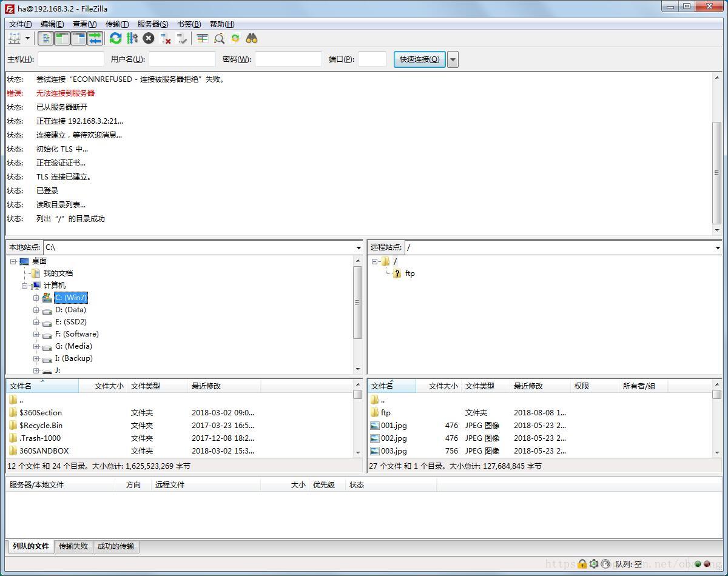Select 我的文档 in local tree
Image resolution: width=728 pixels, height=576 pixels.
click(x=58, y=273)
